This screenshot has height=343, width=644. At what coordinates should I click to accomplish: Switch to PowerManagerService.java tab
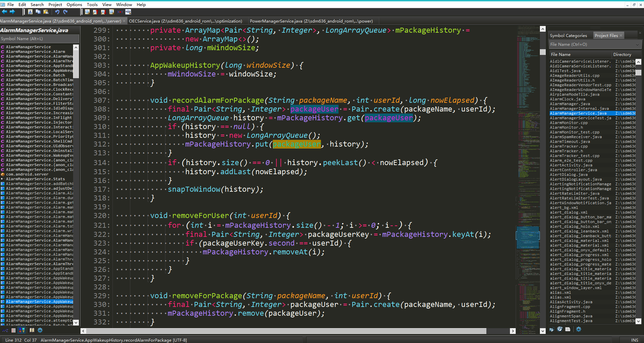[x=311, y=21]
